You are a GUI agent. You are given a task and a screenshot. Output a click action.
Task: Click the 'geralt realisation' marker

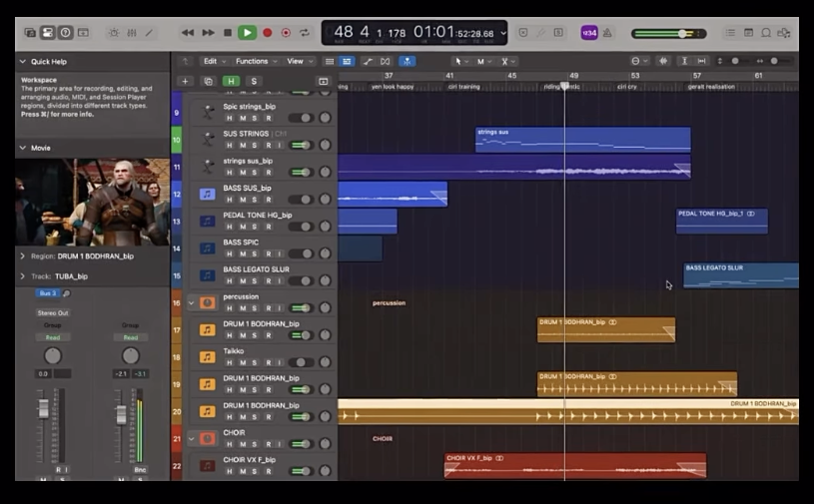coord(711,87)
